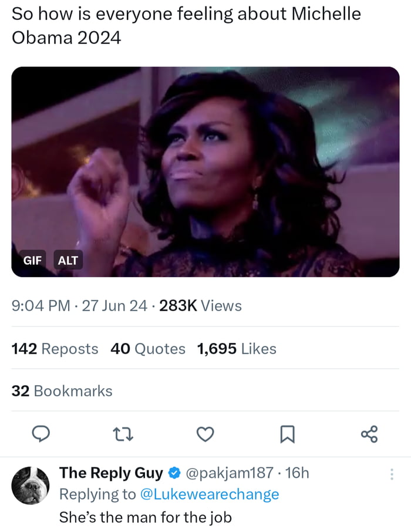Image resolution: width=411 pixels, height=532 pixels.
Task: Open the GIF media in full view
Action: pyautogui.click(x=206, y=170)
